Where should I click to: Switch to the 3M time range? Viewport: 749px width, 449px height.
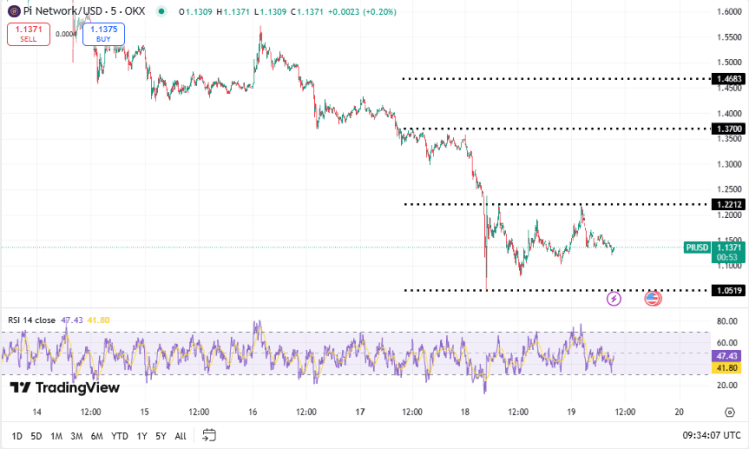click(x=76, y=435)
